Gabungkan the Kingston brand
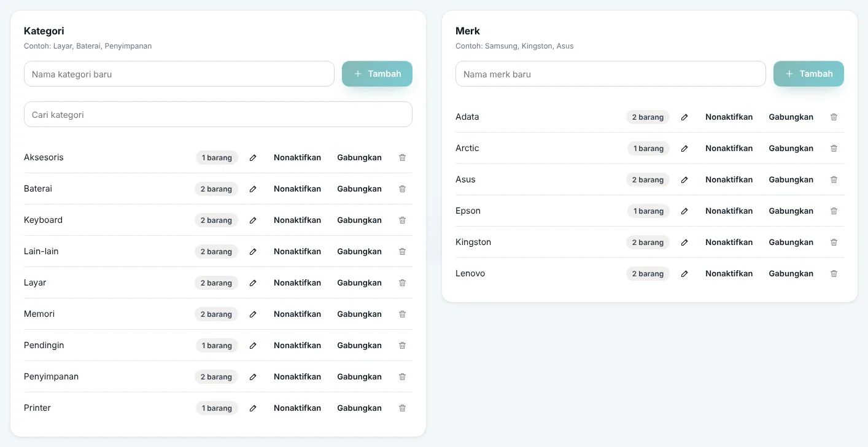 (x=791, y=243)
